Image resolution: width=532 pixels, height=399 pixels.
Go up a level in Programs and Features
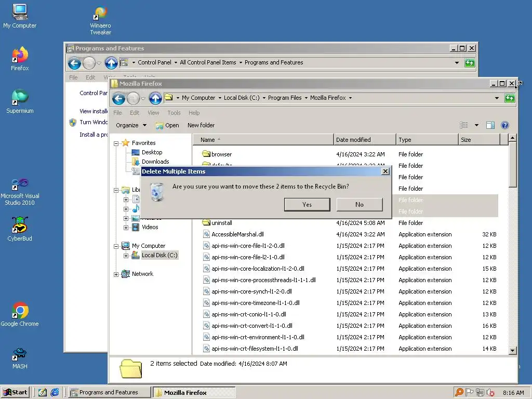(x=111, y=63)
